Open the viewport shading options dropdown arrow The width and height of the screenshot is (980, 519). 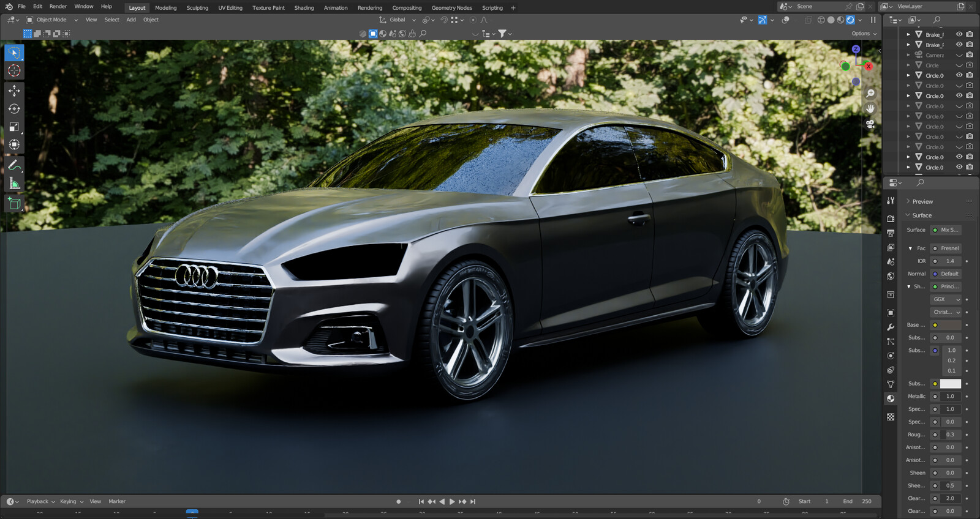(x=860, y=20)
